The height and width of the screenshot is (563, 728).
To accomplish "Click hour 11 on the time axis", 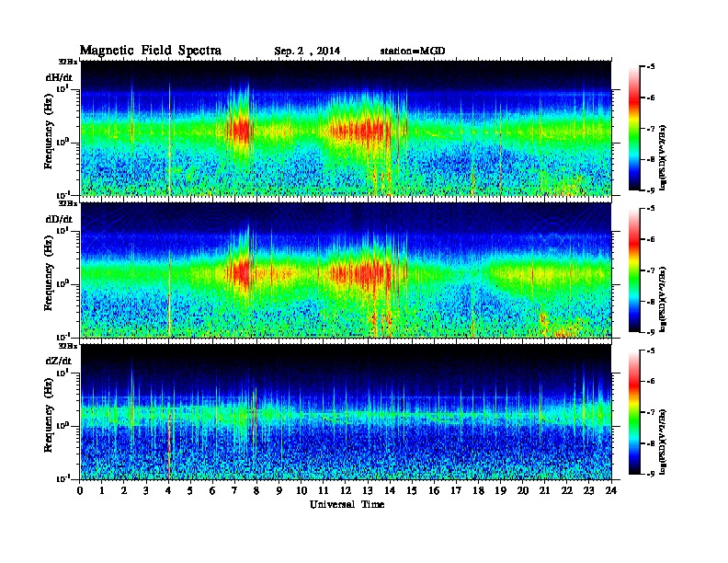I will [x=324, y=490].
